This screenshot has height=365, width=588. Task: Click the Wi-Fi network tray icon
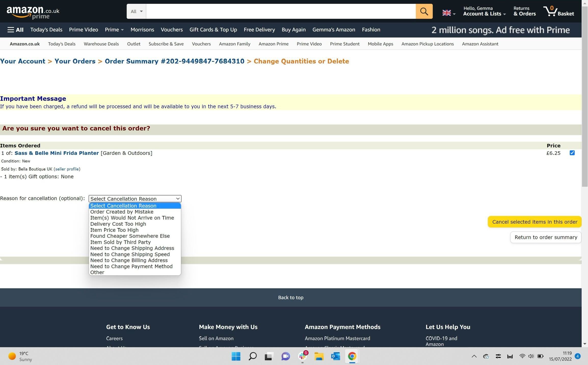522,356
